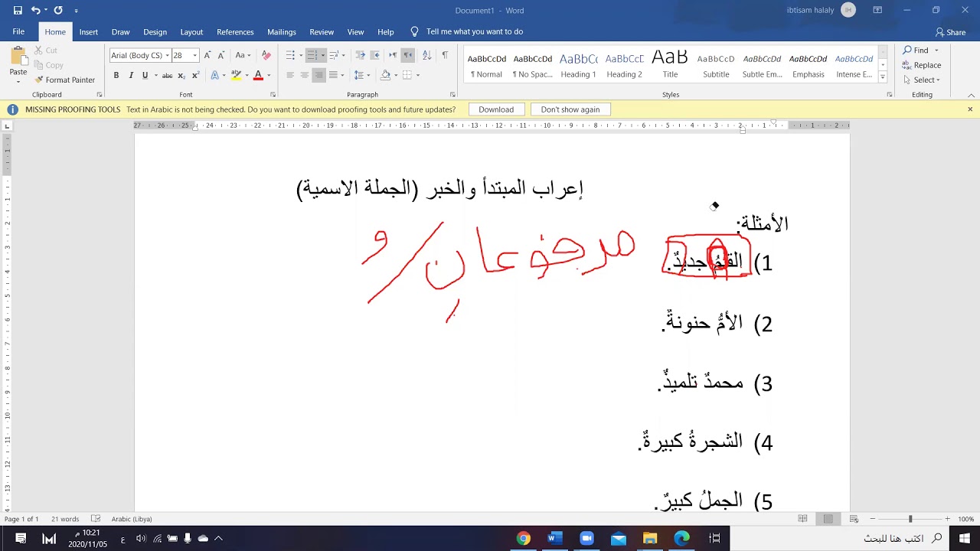The height and width of the screenshot is (551, 980).
Task: Click the Redo/Repeat icon
Action: 58,11
